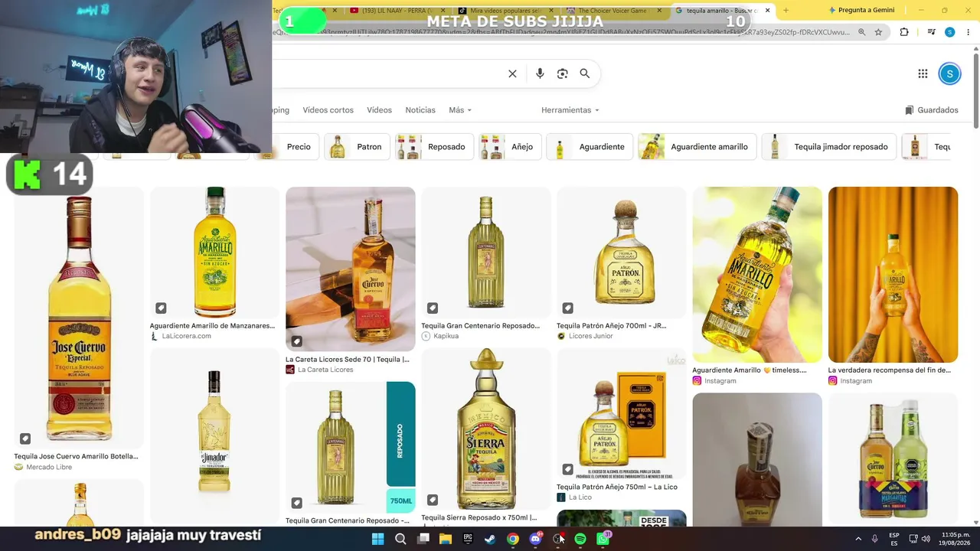Open the Tequila Sierra Reposado bottle image
980x551 pixels.
click(x=486, y=429)
